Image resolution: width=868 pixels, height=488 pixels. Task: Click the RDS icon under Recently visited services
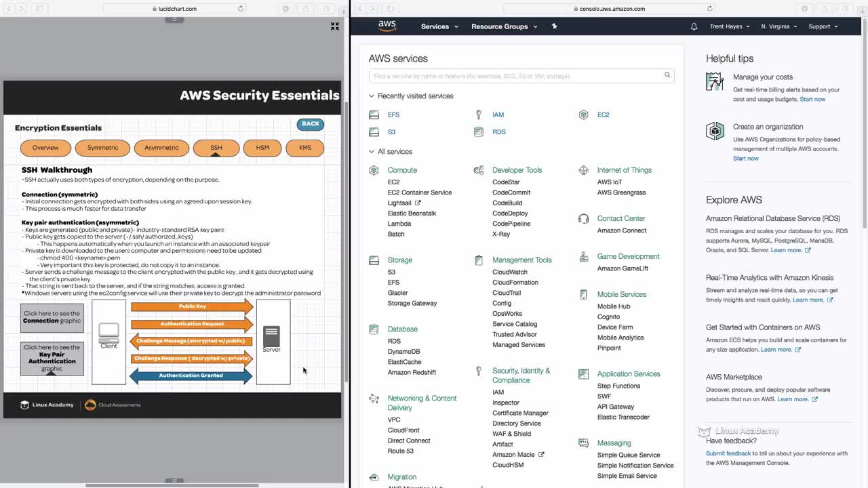(479, 132)
